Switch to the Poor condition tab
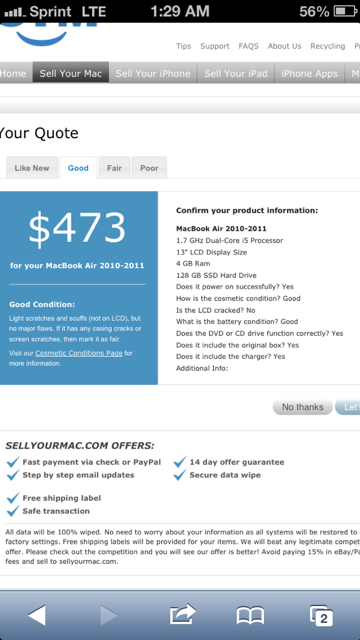This screenshot has height=640, width=360. pos(149,168)
